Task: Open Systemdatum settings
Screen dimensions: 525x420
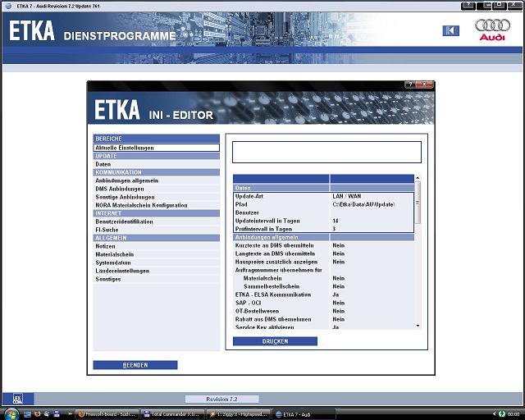Action: [157, 262]
